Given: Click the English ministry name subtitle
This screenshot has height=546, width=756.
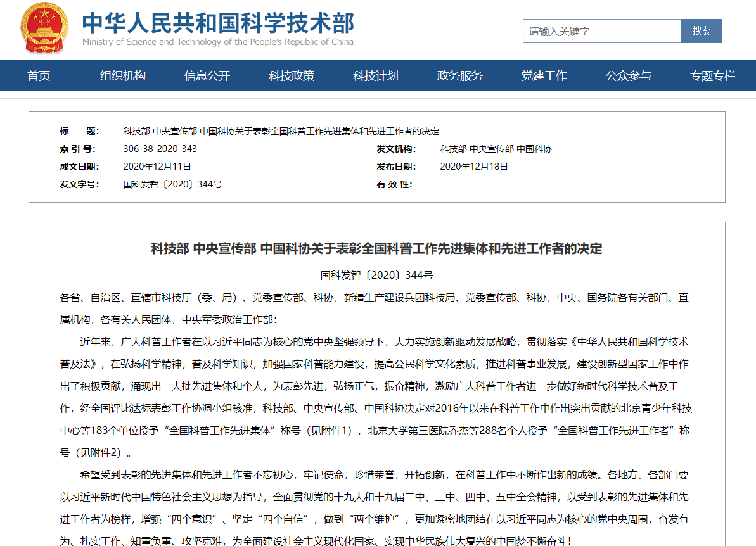Looking at the screenshot, I should click(x=217, y=42).
